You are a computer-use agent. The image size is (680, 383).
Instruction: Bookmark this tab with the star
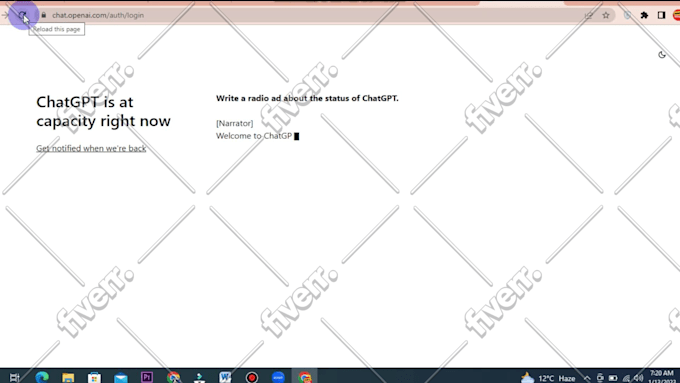[x=606, y=15]
